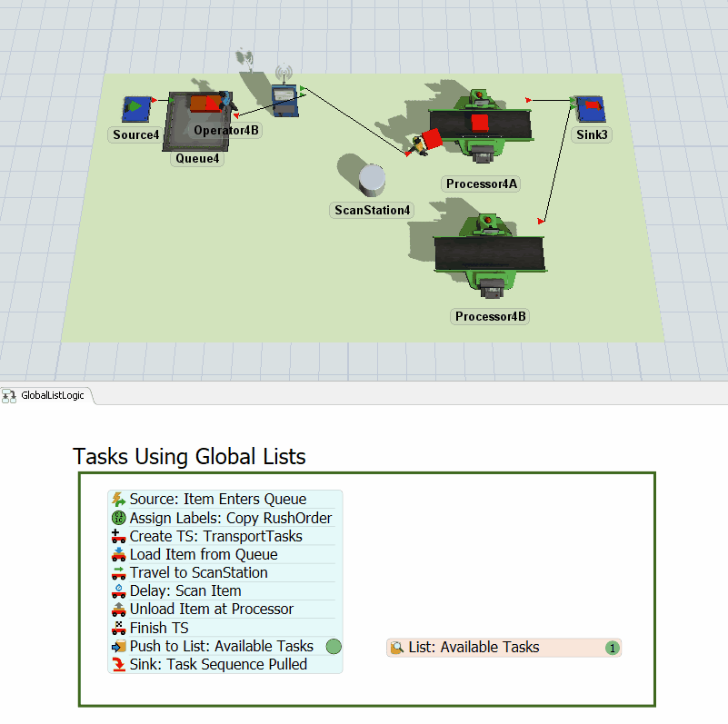
Task: Switch to the GlobalListLogic tab
Action: (51, 395)
